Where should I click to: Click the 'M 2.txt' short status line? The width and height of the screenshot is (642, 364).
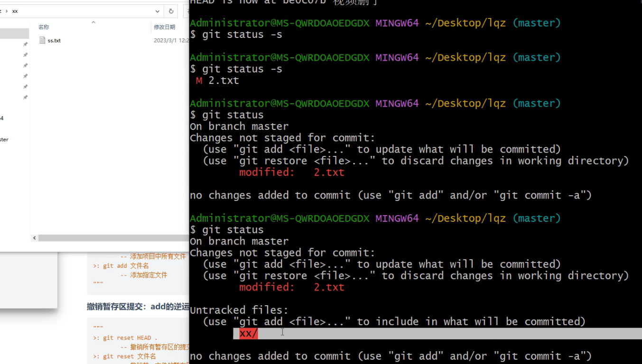(217, 81)
